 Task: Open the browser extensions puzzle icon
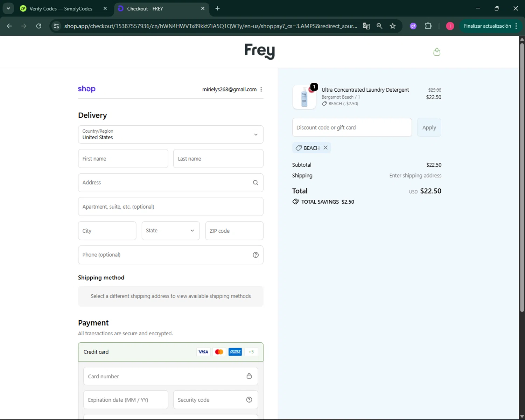[x=428, y=26]
